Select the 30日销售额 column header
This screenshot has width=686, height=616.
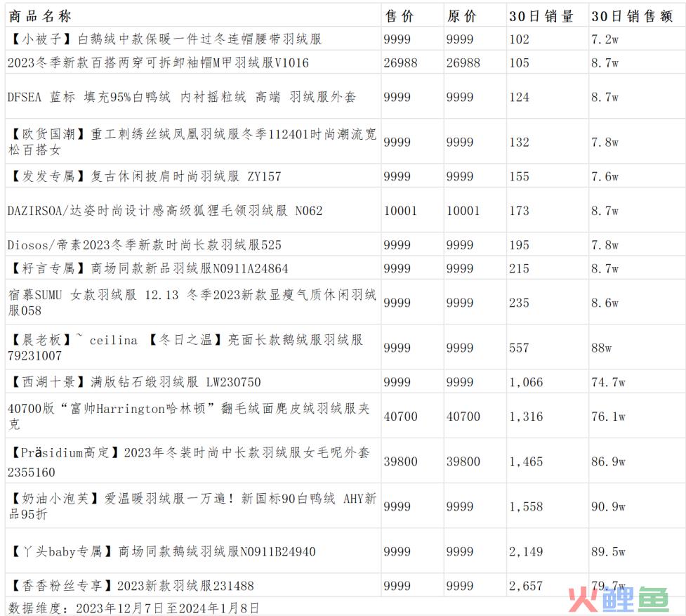[632, 16]
